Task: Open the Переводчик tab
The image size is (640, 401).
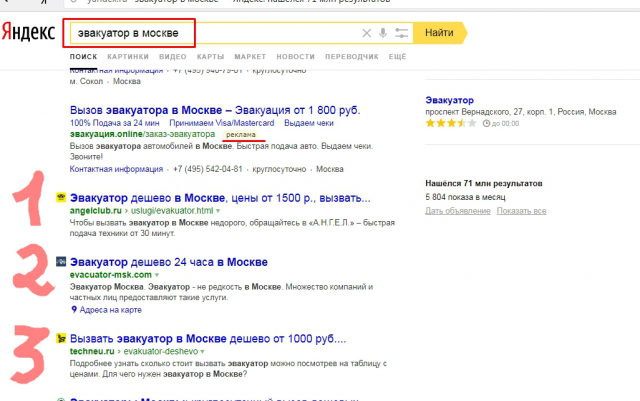Action: click(x=352, y=57)
